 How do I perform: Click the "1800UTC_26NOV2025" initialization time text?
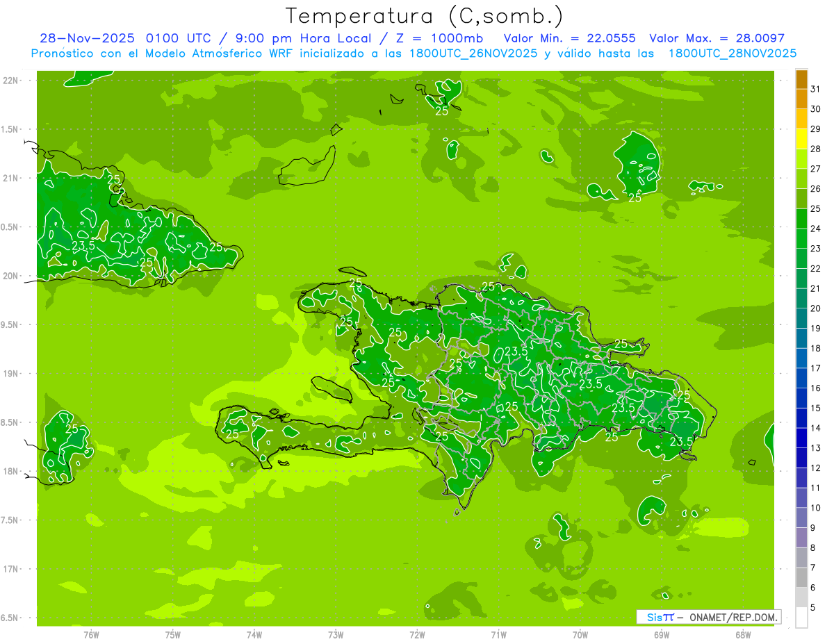click(x=471, y=53)
